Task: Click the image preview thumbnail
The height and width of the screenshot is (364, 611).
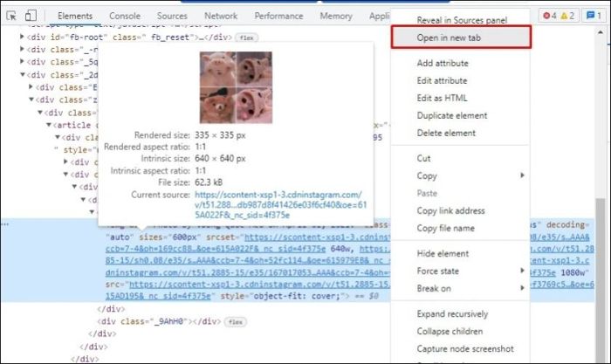Action: click(x=234, y=87)
